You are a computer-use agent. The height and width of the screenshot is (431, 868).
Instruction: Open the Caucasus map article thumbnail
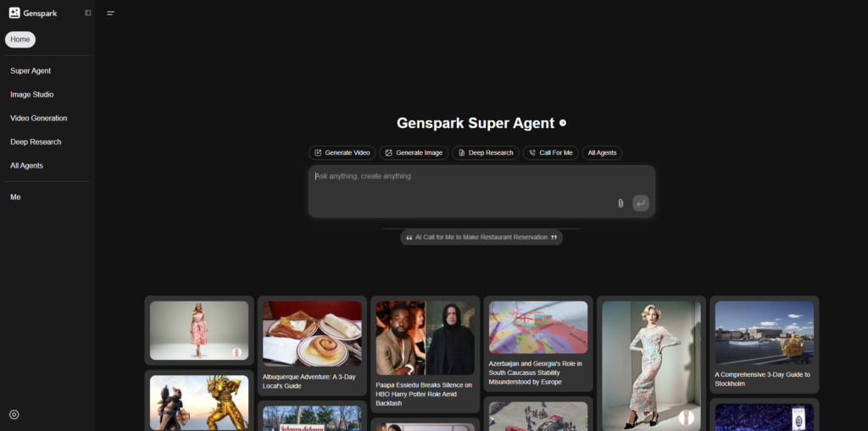pos(538,328)
